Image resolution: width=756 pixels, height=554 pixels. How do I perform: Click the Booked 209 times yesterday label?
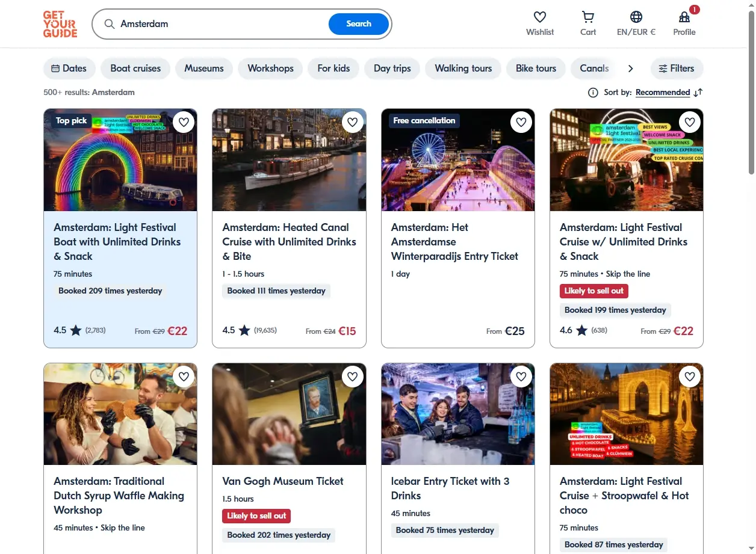tap(110, 291)
